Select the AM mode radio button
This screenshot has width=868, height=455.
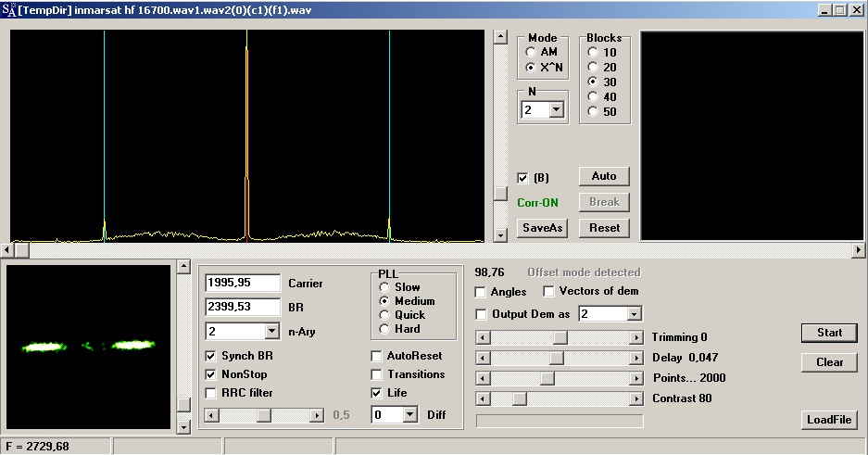531,52
